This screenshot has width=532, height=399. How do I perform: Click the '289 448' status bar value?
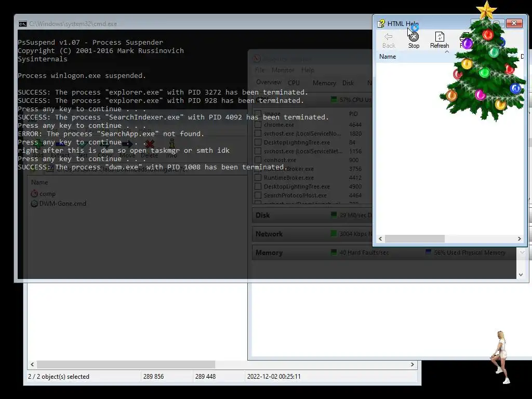pyautogui.click(x=205, y=376)
